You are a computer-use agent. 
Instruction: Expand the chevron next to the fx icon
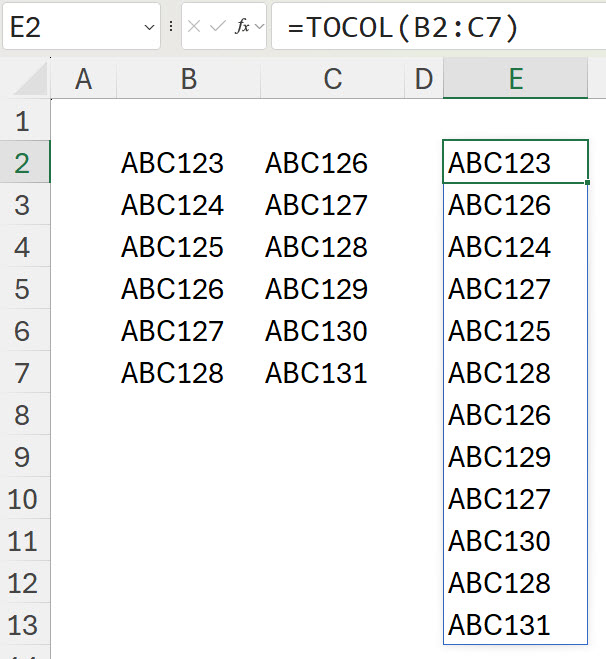click(x=259, y=27)
